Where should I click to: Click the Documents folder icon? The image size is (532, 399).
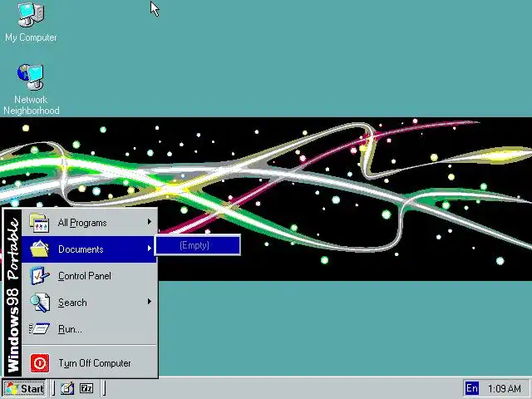tap(39, 249)
